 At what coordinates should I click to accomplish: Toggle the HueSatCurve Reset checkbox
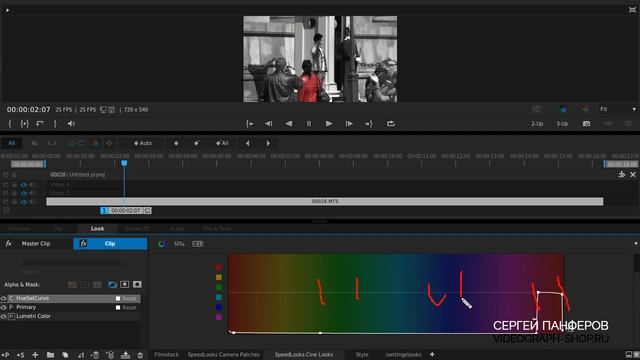click(x=118, y=299)
